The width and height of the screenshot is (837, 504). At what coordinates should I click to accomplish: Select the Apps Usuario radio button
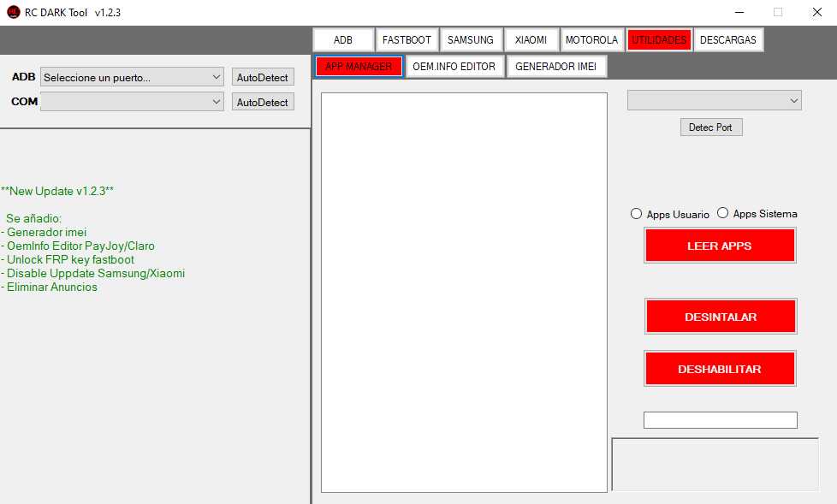[x=636, y=214]
